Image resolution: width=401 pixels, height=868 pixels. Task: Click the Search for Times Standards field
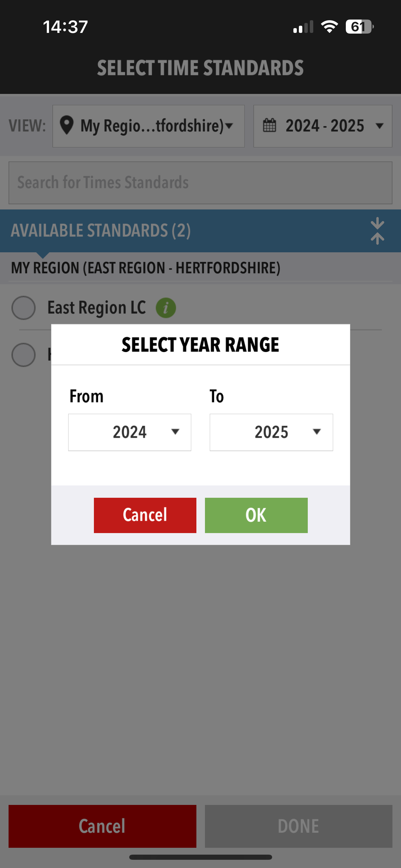tap(200, 183)
